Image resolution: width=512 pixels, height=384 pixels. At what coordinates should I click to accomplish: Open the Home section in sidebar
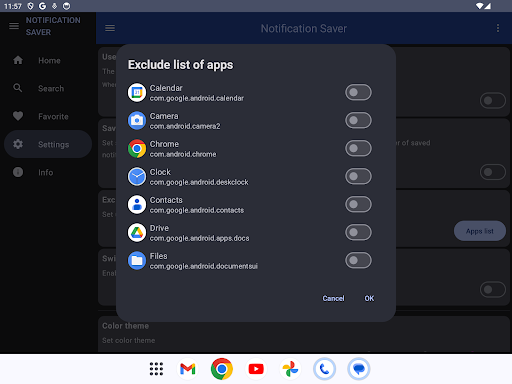pyautogui.click(x=48, y=61)
